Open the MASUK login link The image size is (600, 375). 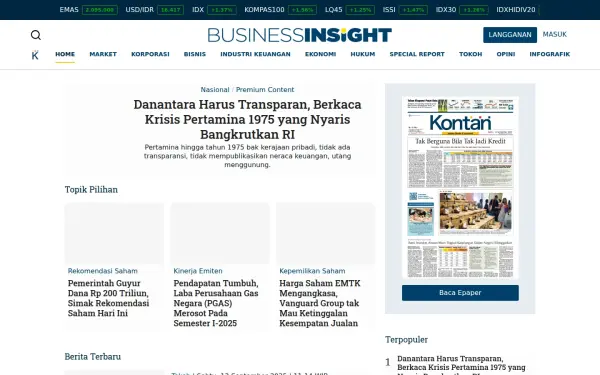(554, 34)
